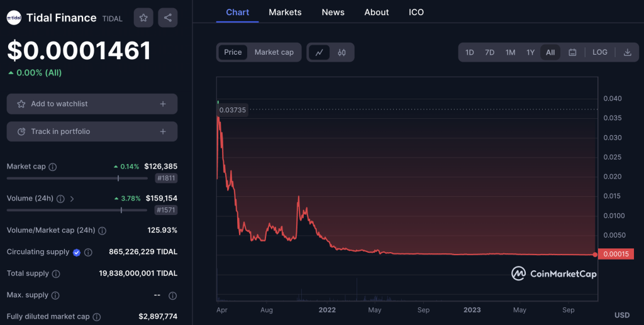Show Fully diluted market cap info
This screenshot has width=644, height=325.
pos(96,317)
